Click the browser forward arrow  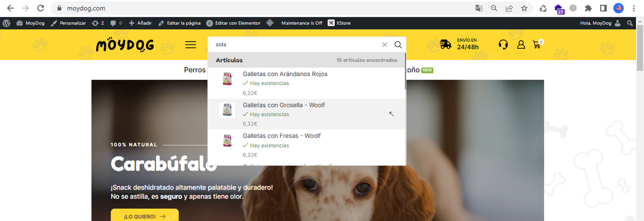click(25, 8)
